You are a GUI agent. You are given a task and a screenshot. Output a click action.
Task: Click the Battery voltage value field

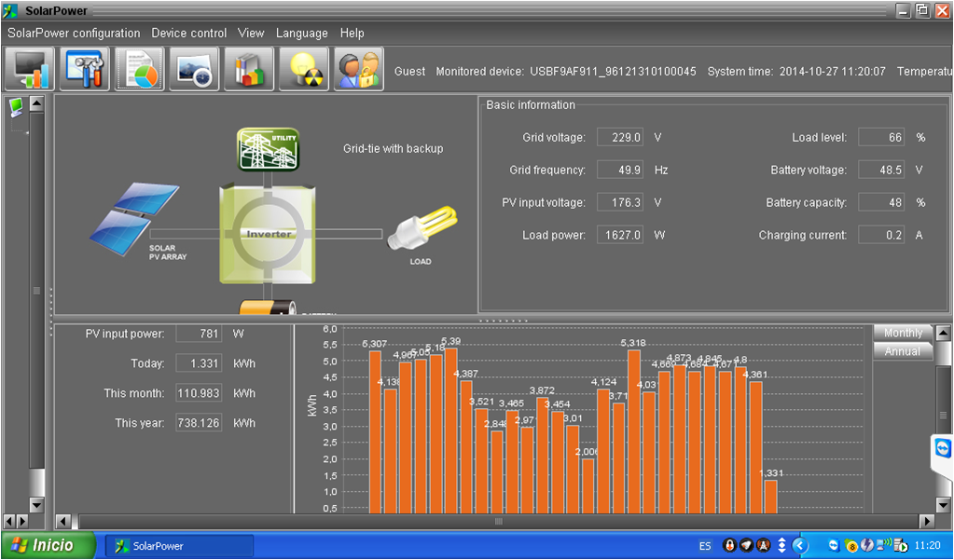tap(881, 170)
